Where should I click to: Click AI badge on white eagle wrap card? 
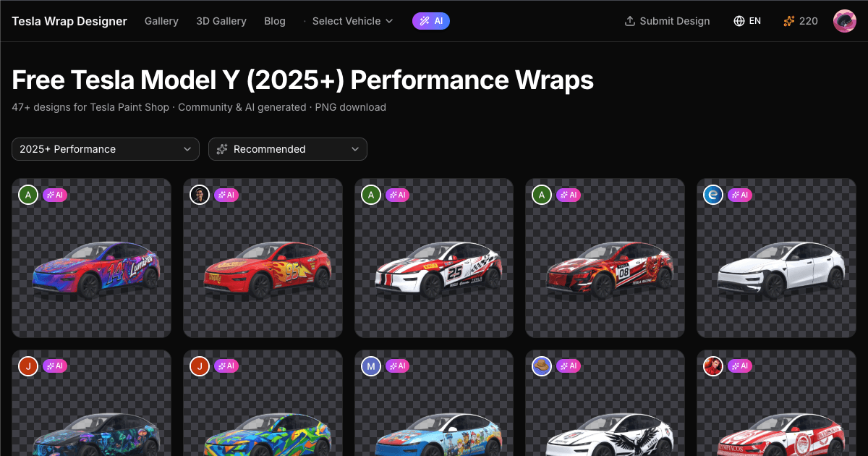tap(569, 366)
